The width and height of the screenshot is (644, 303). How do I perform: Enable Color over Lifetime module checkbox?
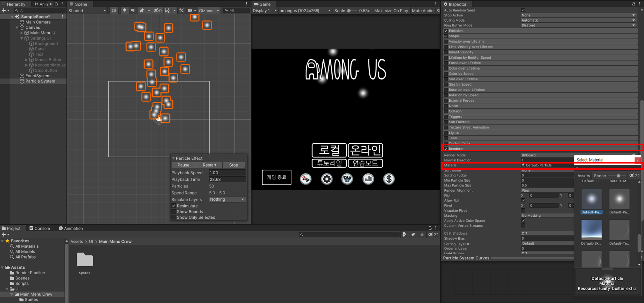(446, 68)
